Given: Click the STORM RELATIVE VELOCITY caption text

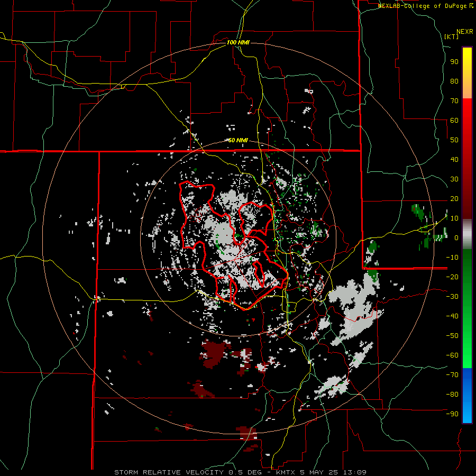Looking at the screenshot, I should pos(169,472).
